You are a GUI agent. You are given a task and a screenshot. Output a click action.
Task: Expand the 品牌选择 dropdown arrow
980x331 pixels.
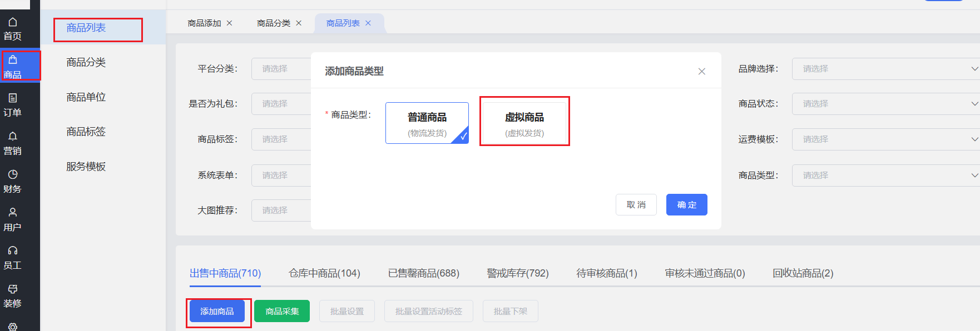tap(974, 69)
